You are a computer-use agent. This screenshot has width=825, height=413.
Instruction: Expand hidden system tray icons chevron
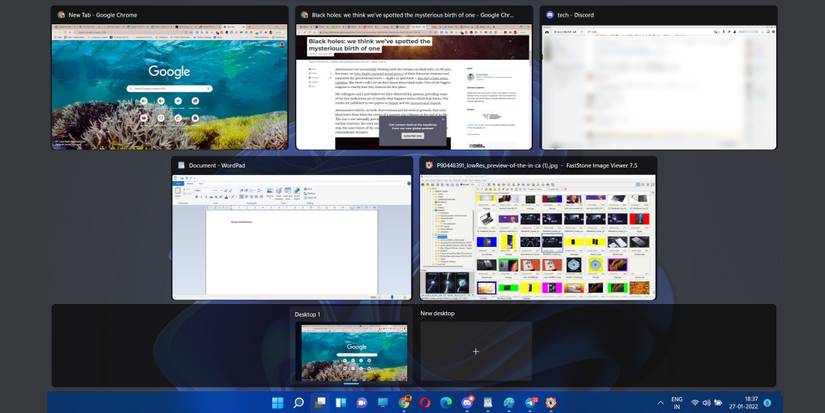[x=660, y=403]
